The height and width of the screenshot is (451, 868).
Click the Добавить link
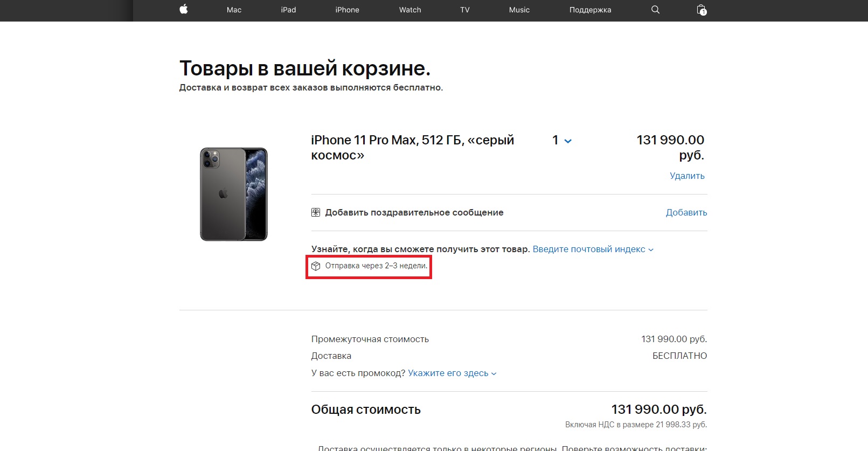[686, 212]
